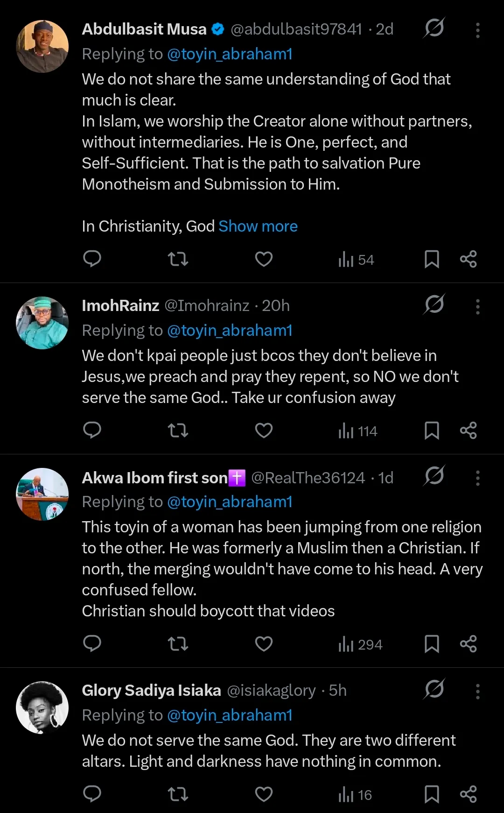View analytics on Glory Sadiya Isiaka's tweet
This screenshot has width=504, height=813.
pyautogui.click(x=355, y=794)
